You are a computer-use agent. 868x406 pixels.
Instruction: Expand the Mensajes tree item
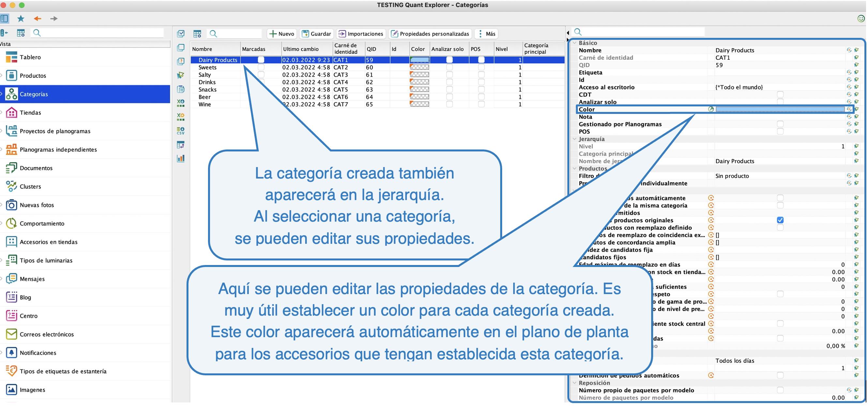(2, 278)
